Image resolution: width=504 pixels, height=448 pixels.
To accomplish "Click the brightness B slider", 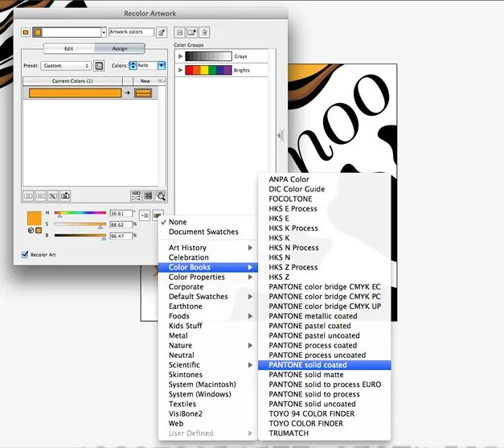I will coord(80,236).
